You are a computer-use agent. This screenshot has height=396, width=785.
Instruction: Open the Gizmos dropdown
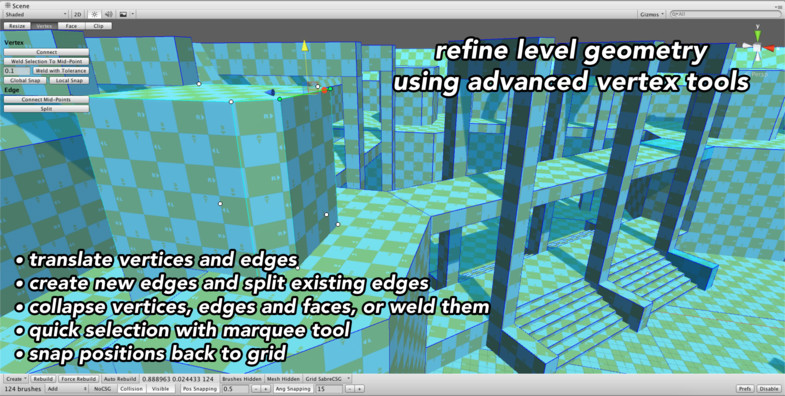[652, 15]
